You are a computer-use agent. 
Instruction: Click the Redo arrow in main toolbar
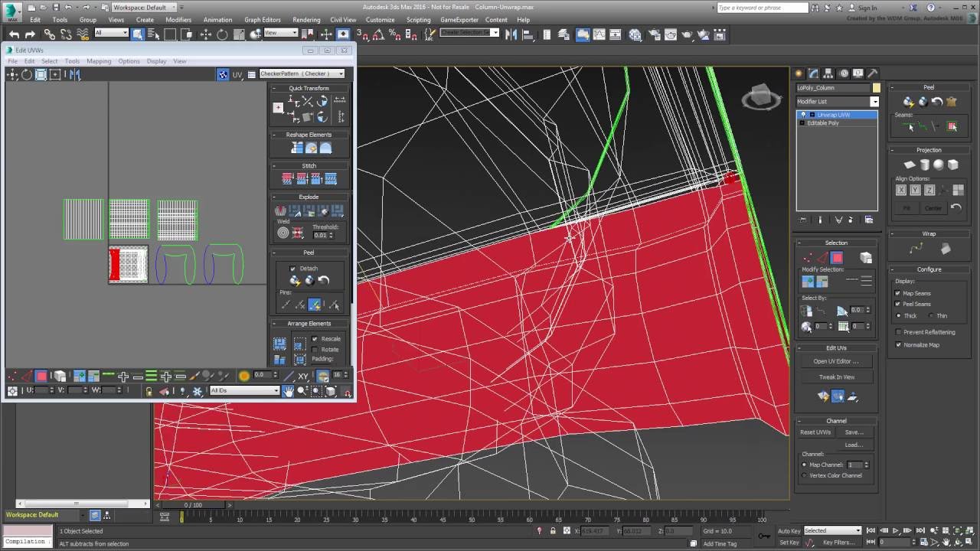pos(30,34)
